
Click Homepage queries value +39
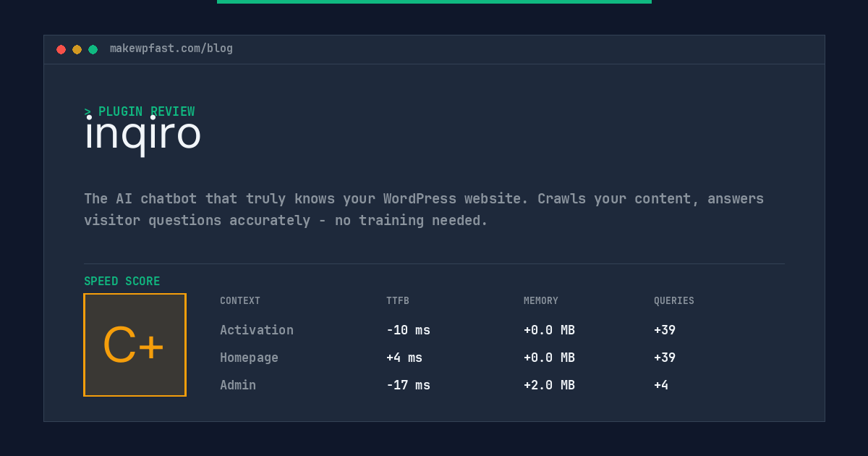click(665, 358)
